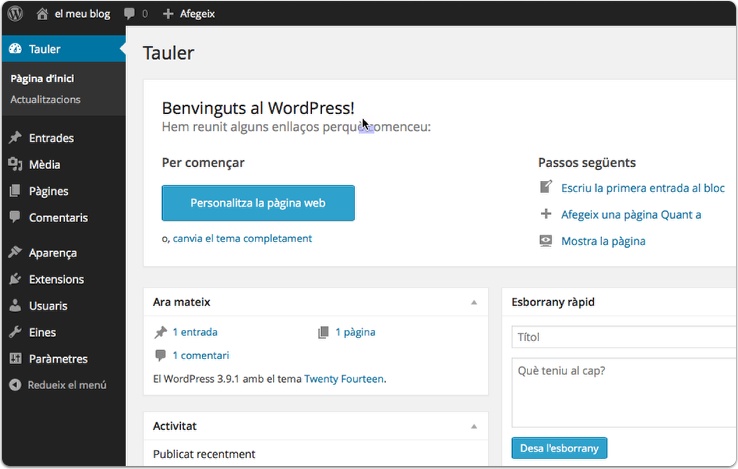Focus the Què teniu al cap text area
The image size is (738, 469).
point(625,393)
